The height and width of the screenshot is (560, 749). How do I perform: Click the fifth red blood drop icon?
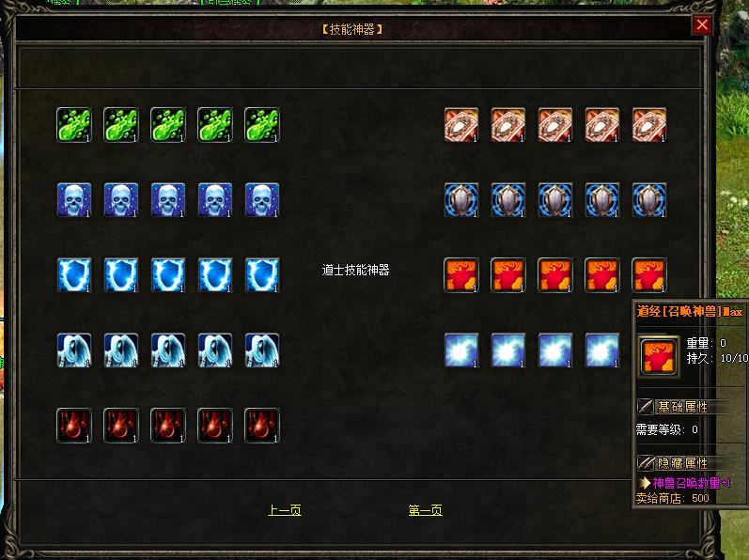[262, 426]
